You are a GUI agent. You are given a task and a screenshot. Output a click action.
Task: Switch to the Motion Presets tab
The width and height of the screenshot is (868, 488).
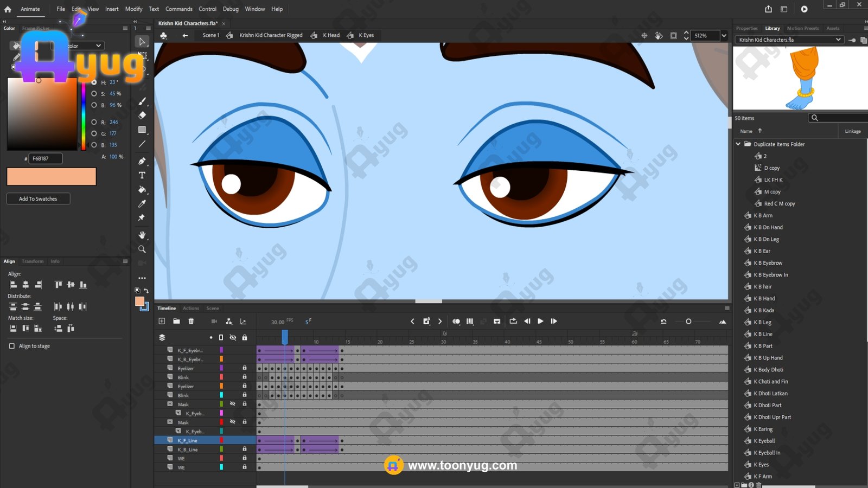tap(803, 28)
